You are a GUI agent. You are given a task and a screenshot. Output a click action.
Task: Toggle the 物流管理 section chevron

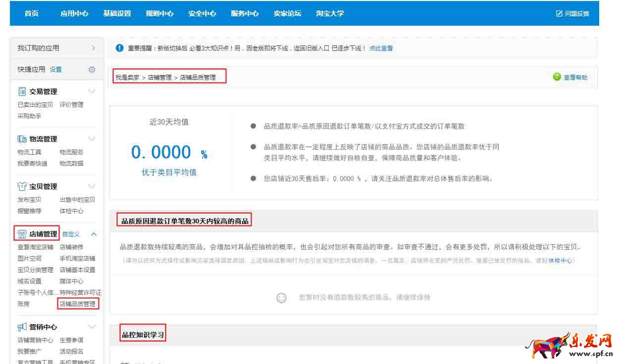coord(92,139)
